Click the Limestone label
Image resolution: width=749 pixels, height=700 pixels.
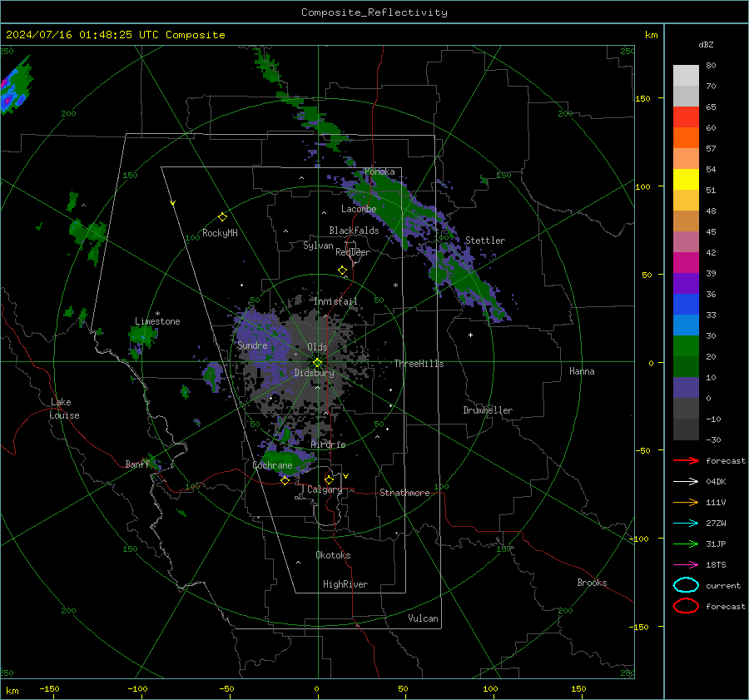tap(157, 321)
